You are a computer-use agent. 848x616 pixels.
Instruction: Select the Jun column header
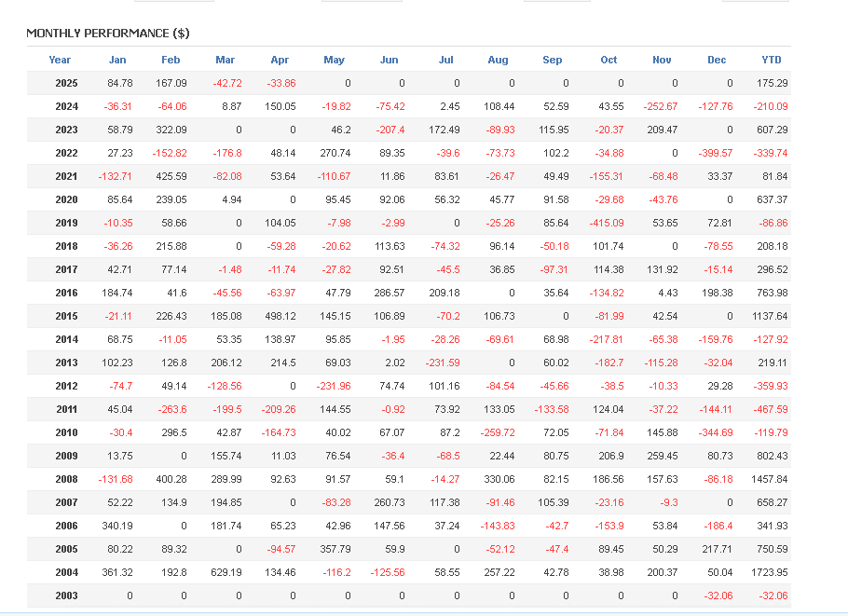click(x=390, y=60)
